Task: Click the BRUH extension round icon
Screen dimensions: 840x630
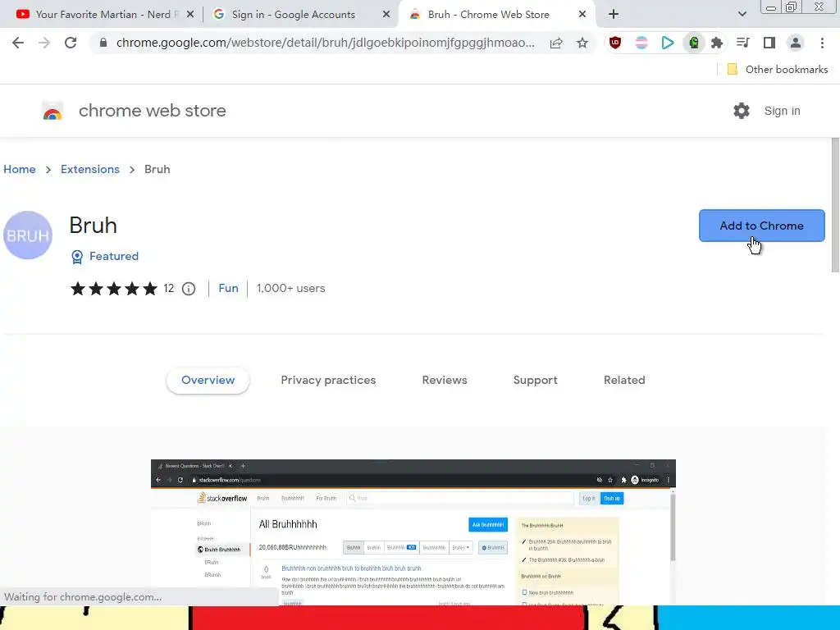Action: click(28, 235)
